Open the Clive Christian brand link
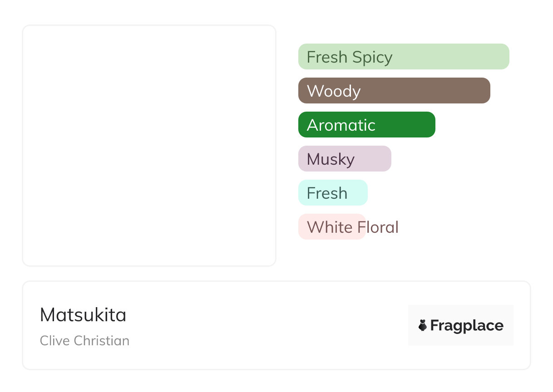 pos(84,341)
